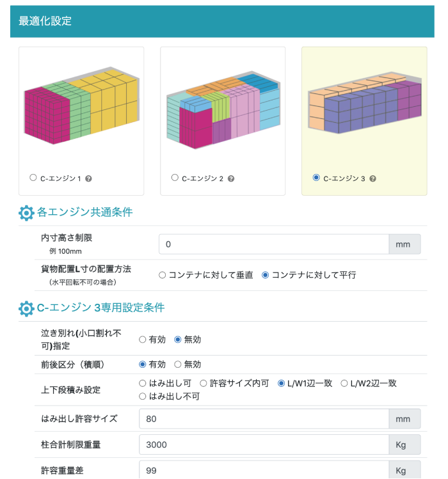448x479 pixels.
Task: Focus the はみ出し許容サイズ field
Action: 263,419
